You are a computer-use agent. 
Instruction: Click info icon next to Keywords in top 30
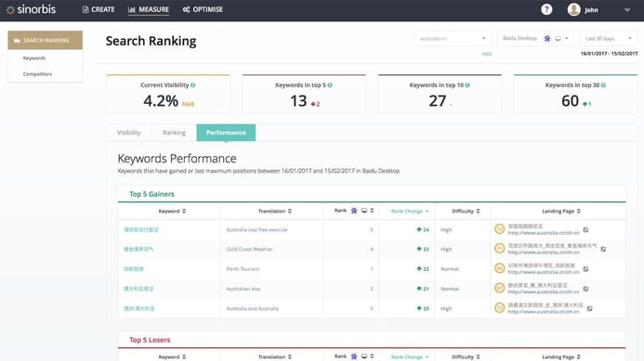pos(603,85)
